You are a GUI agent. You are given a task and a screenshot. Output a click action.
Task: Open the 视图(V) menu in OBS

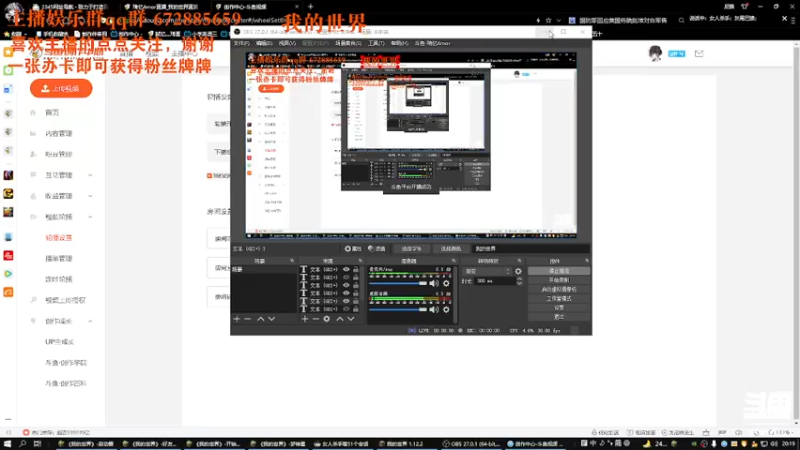click(x=287, y=43)
